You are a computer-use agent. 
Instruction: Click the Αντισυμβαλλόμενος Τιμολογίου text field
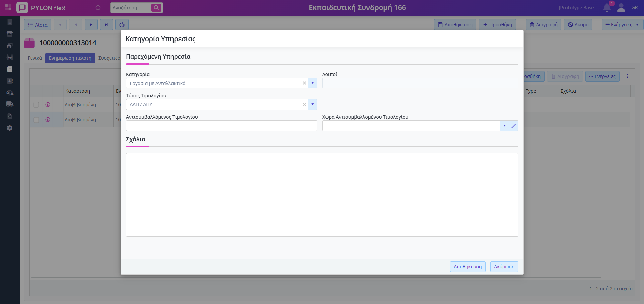click(x=221, y=126)
